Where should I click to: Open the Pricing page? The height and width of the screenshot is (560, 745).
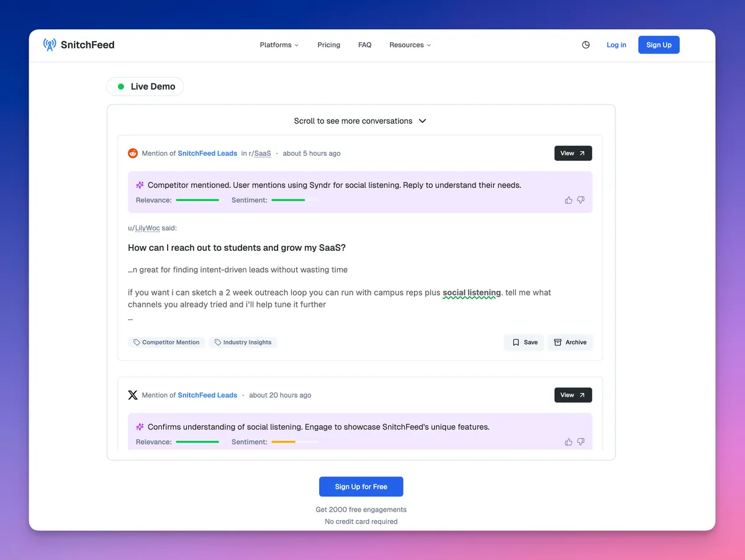pyautogui.click(x=329, y=45)
